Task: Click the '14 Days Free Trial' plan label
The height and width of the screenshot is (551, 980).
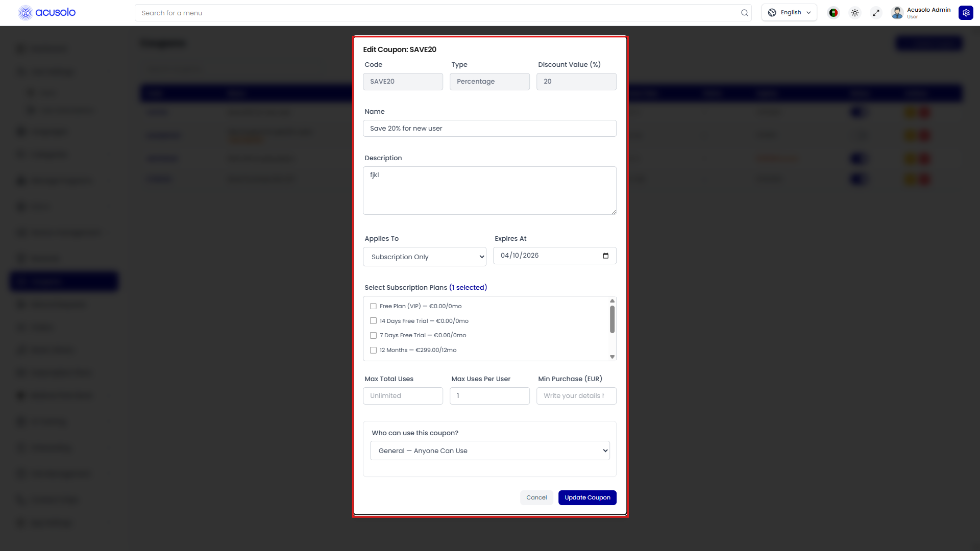Action: pos(424,321)
